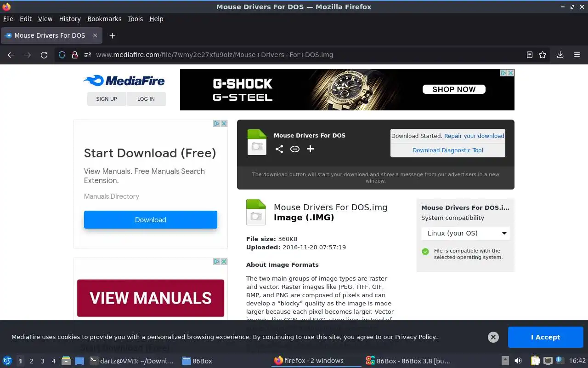Open the History menu
Viewport: 588px width, 368px height.
click(70, 19)
